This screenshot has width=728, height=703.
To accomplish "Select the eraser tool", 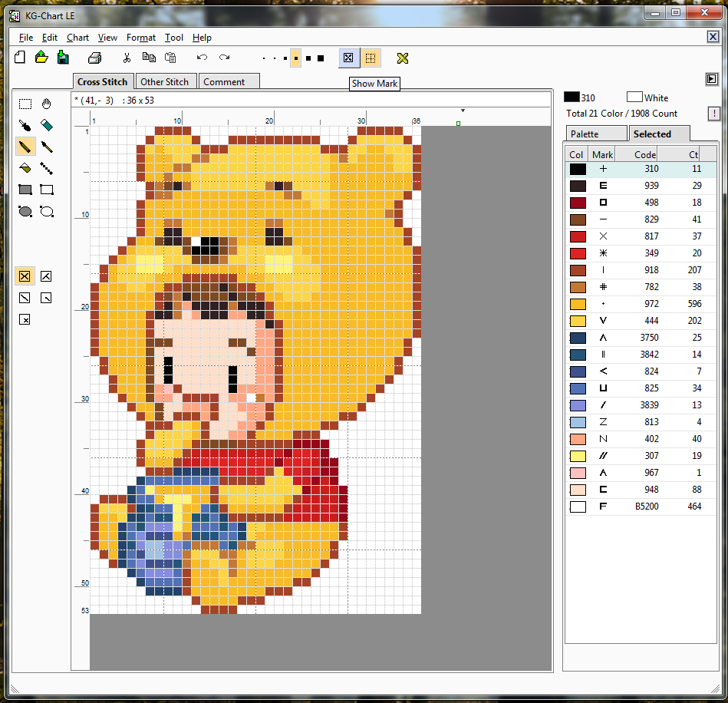I will [47, 125].
